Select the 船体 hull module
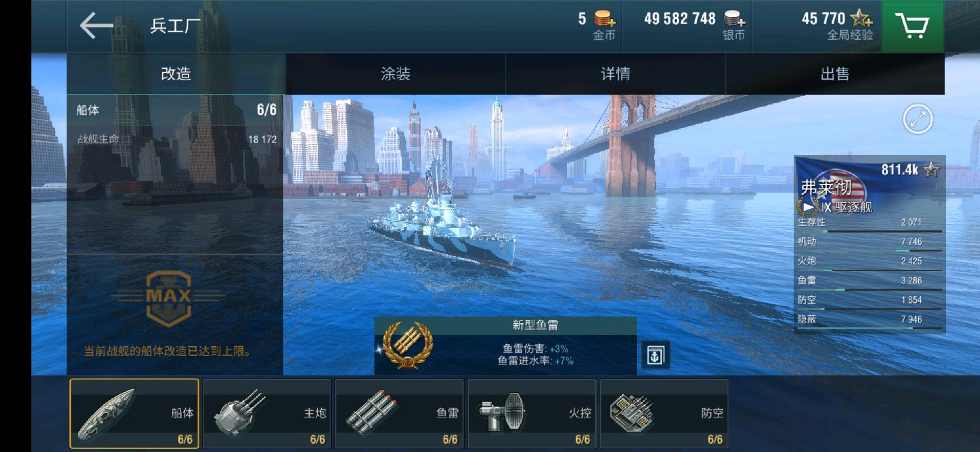Viewport: 980px width, 452px height. [135, 413]
